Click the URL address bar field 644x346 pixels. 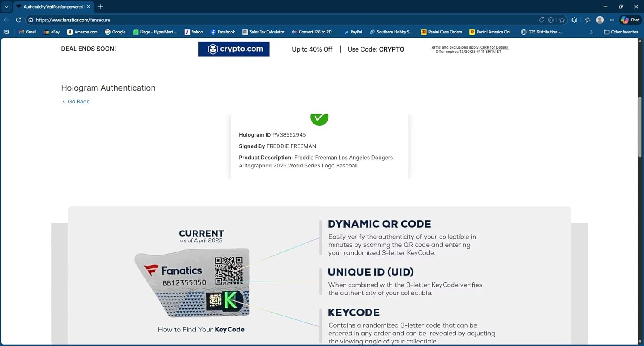point(279,20)
